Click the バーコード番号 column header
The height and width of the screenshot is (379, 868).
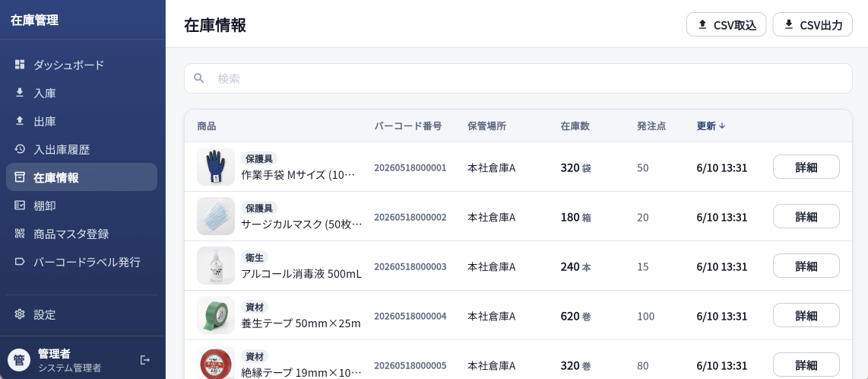click(x=408, y=126)
